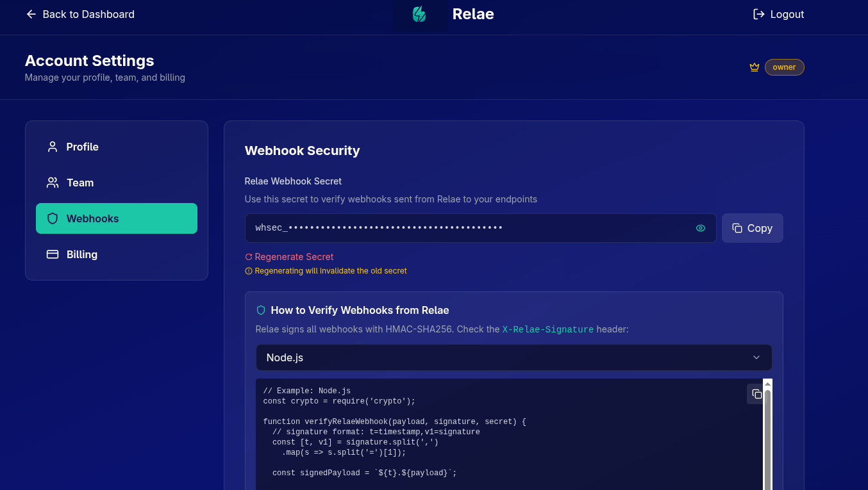
Task: Click the shield icon on the Webhooks entry
Action: click(x=52, y=218)
